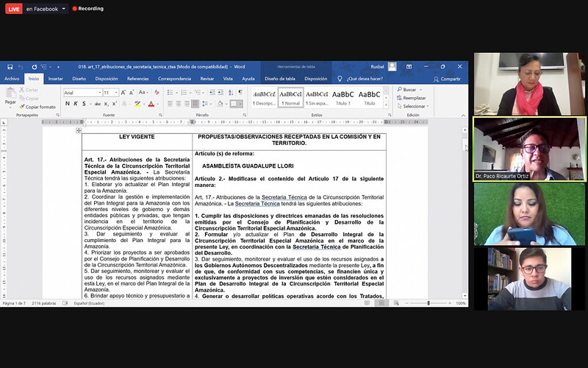
Task: Decrease font size with the smaller A icon
Action: pos(132,93)
